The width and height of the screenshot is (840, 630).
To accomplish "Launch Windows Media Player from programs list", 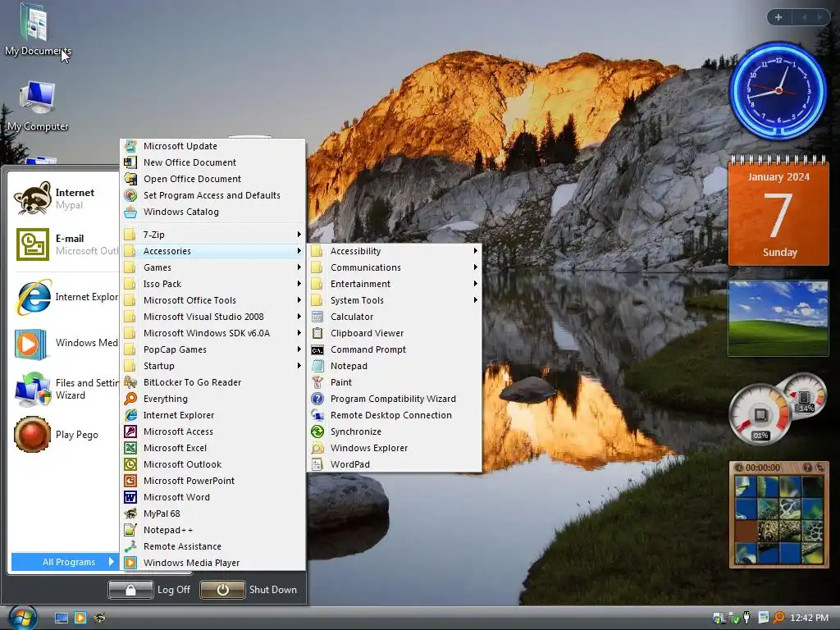I will [x=212, y=563].
